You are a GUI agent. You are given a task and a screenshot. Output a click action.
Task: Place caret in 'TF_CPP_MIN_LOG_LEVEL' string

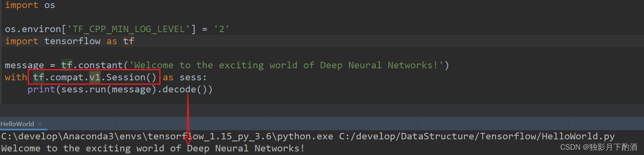pos(129,29)
